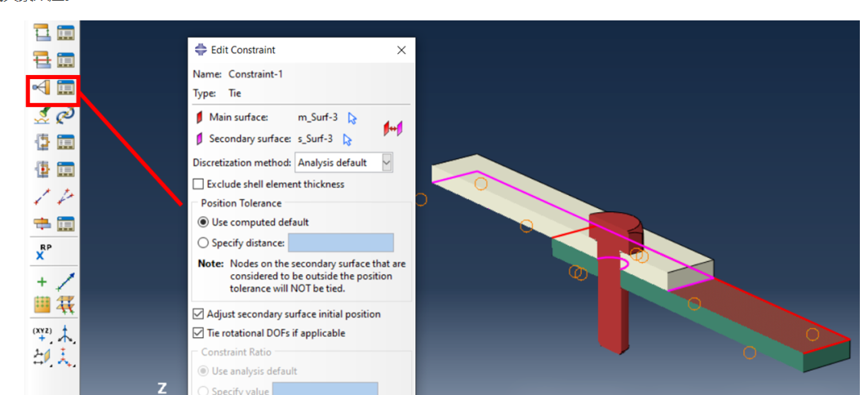
Task: Close the Edit Constraint dialog
Action: (401, 51)
